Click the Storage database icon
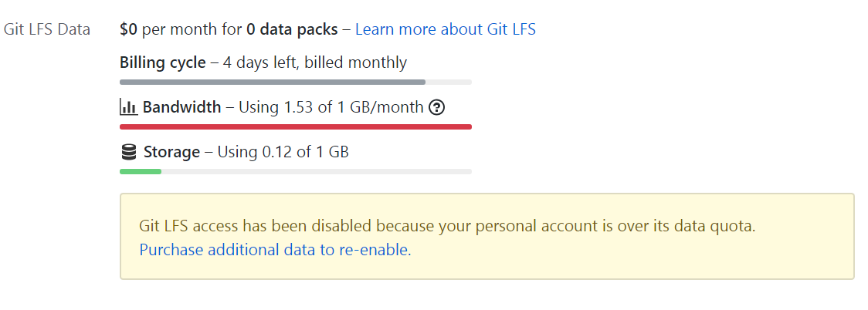The width and height of the screenshot is (868, 310). point(129,152)
